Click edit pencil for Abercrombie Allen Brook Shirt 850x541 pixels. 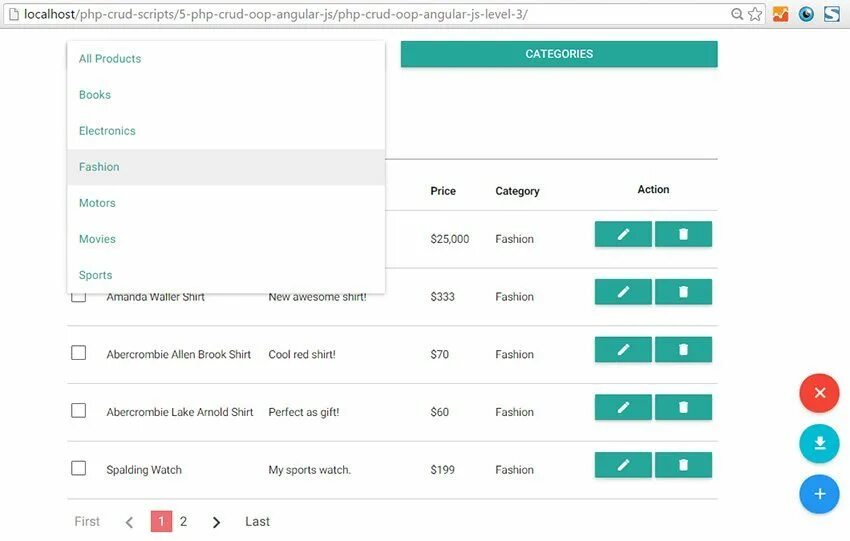(623, 350)
